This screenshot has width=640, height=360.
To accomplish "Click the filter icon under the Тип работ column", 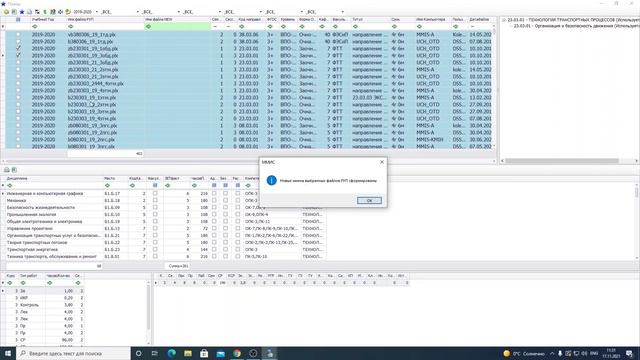I will point(23,282).
